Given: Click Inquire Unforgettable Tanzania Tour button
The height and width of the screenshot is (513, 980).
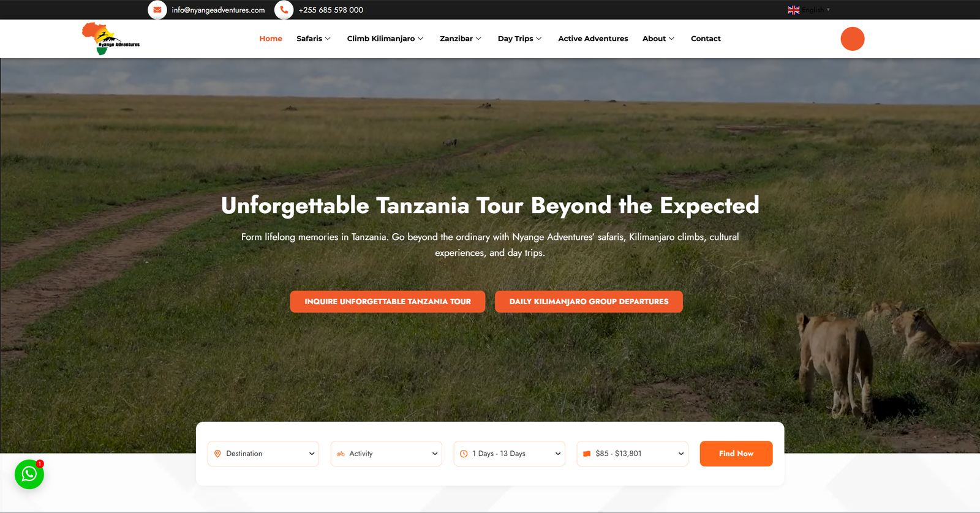Looking at the screenshot, I should 388,302.
